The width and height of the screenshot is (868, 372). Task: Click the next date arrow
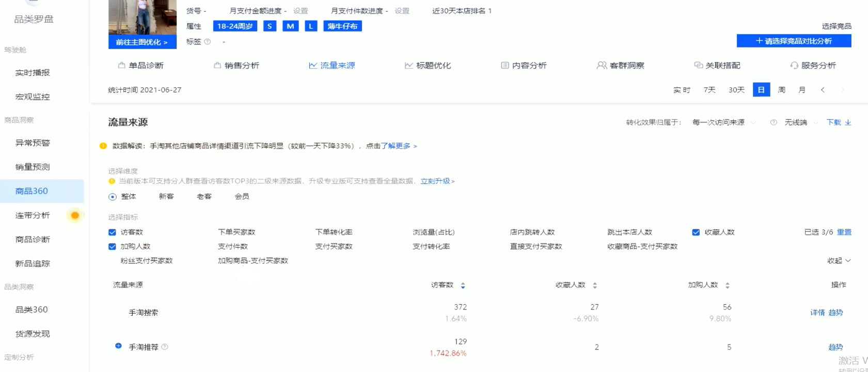843,90
